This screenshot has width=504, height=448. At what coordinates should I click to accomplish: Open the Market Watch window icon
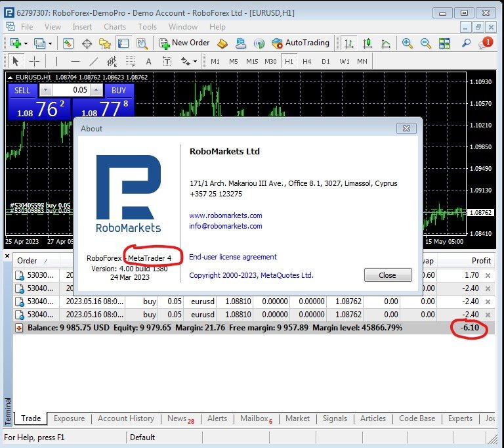tap(68, 43)
